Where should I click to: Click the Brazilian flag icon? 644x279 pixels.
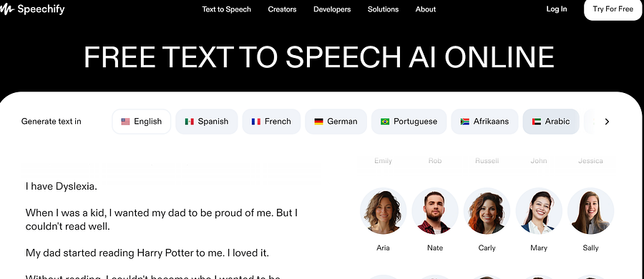point(385,122)
